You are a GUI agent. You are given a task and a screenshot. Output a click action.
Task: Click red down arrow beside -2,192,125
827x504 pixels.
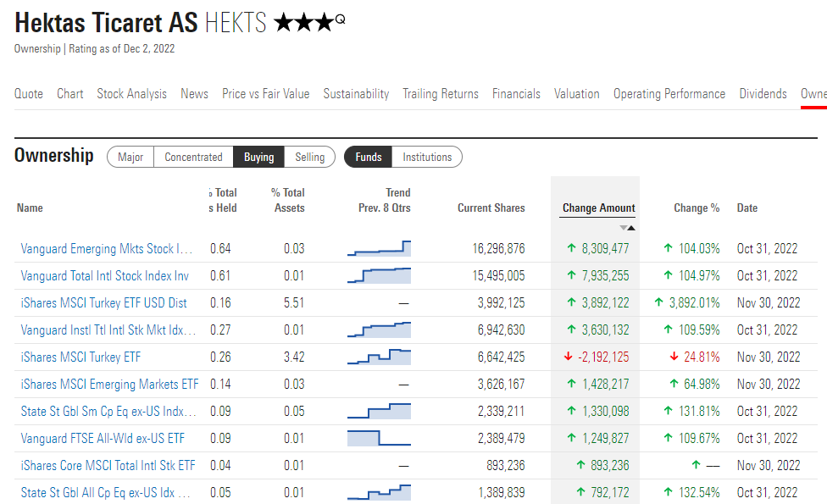coord(568,357)
